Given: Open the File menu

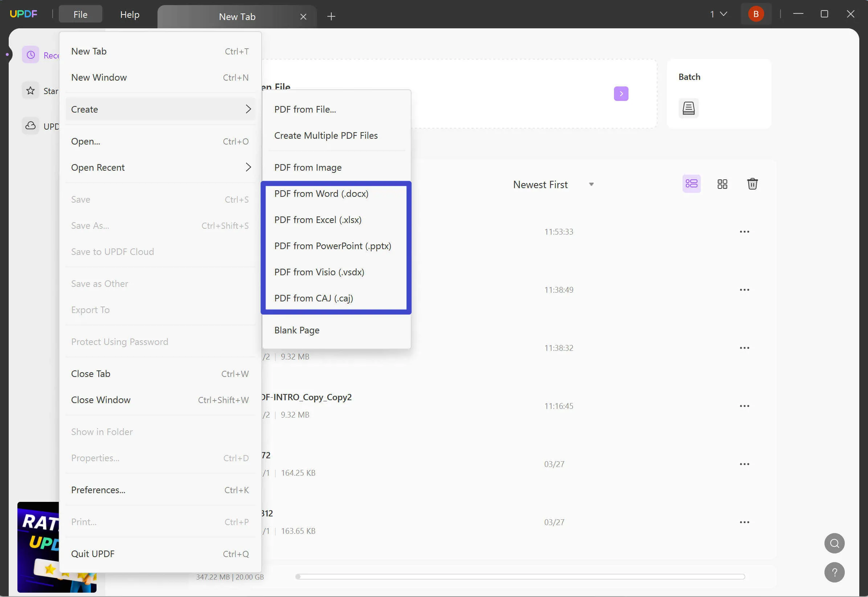Looking at the screenshot, I should pyautogui.click(x=80, y=14).
